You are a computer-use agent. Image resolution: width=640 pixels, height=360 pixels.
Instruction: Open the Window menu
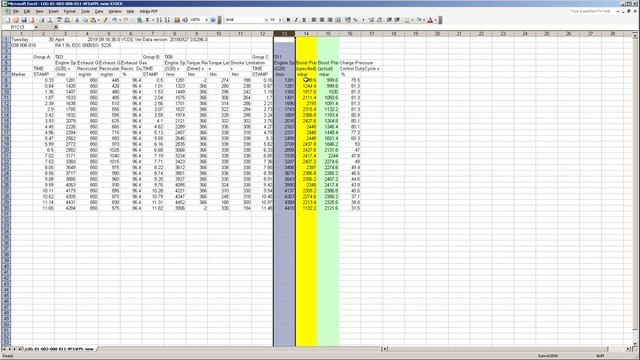pyautogui.click(x=115, y=11)
